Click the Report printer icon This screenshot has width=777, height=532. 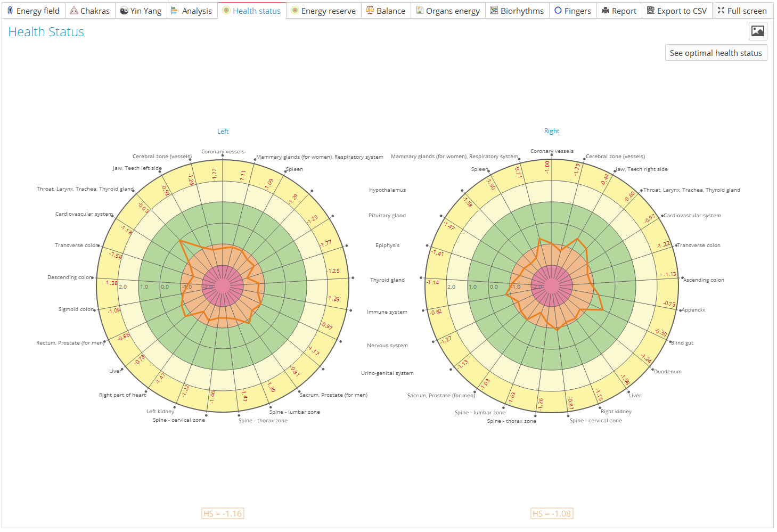point(604,10)
